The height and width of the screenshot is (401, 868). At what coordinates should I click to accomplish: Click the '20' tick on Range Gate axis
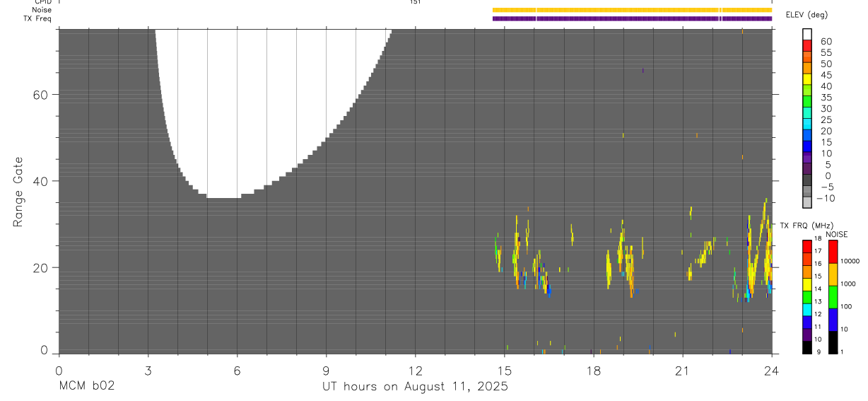pyautogui.click(x=40, y=268)
